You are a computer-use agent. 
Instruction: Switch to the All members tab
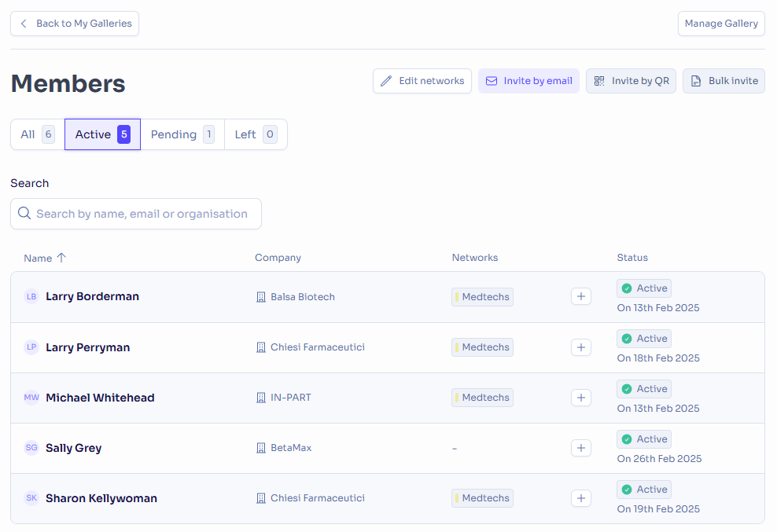[38, 134]
